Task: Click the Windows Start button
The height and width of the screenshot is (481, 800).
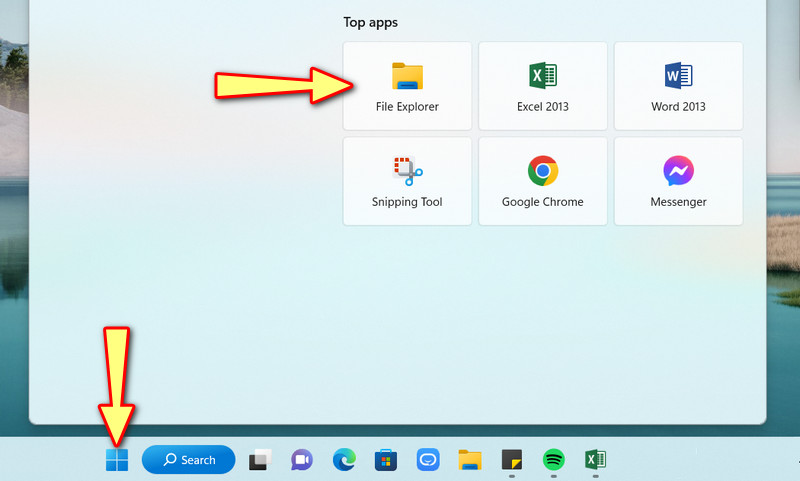Action: 117,460
